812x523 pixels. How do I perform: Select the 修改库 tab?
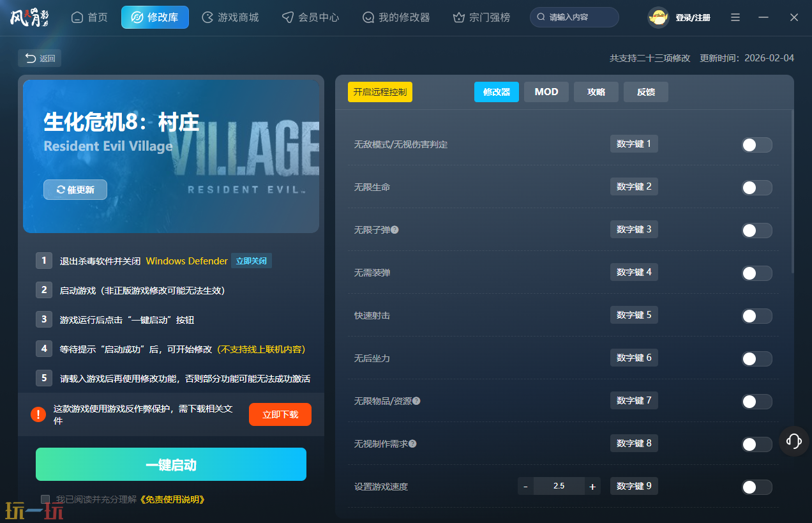pos(155,17)
